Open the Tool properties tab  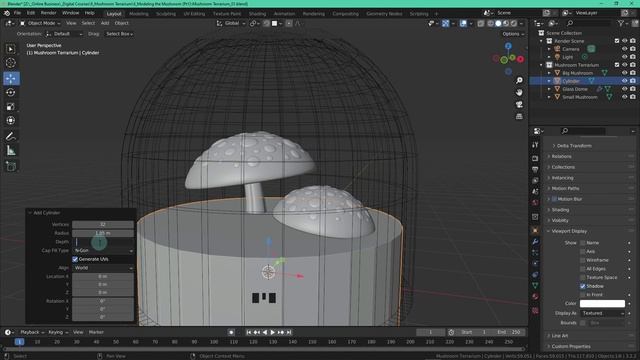(535, 145)
